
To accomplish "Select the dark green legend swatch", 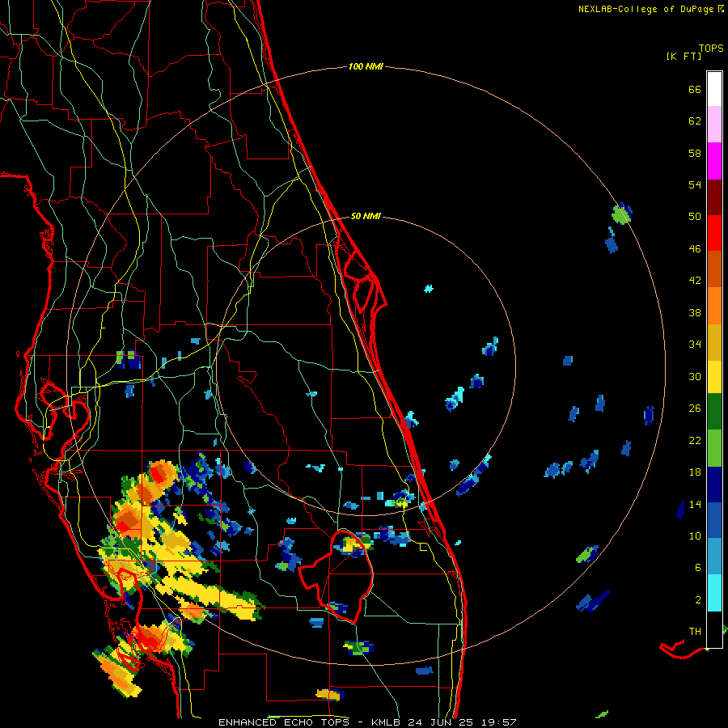I will point(714,412).
